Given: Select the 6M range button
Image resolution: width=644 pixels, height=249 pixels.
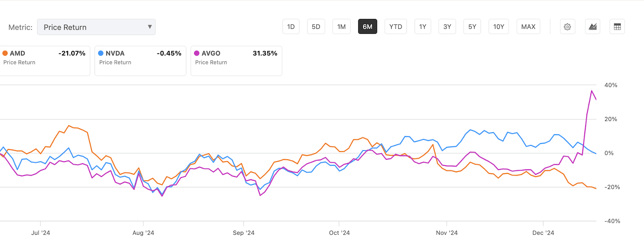Looking at the screenshot, I should click(367, 27).
